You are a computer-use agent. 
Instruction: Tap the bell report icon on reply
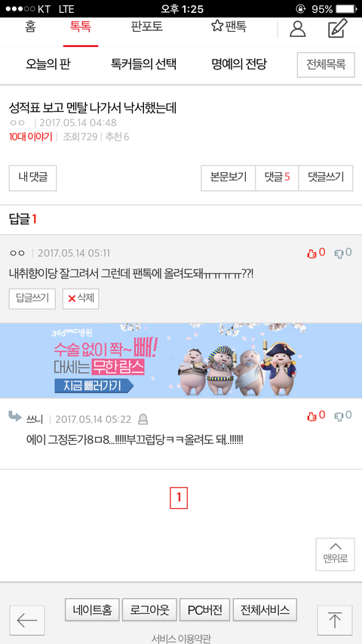tap(143, 419)
